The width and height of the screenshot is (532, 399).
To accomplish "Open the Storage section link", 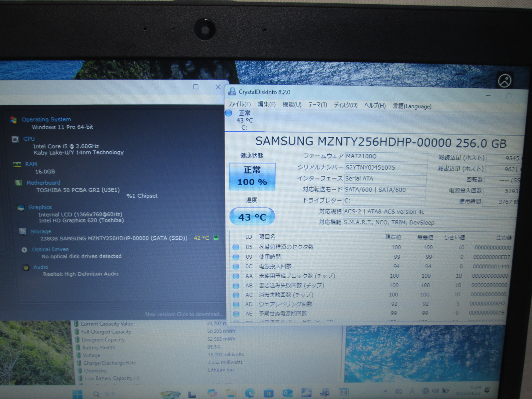I will pos(41,231).
